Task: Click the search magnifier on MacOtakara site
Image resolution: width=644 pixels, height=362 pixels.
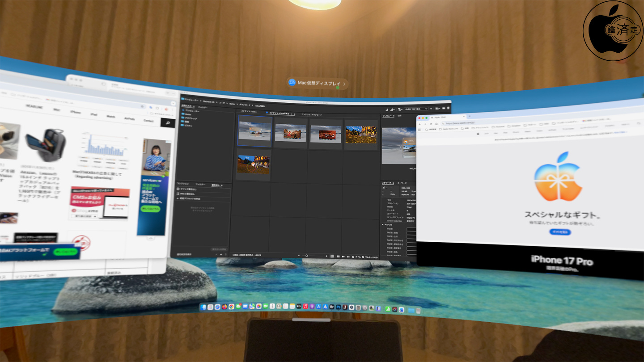Action: pos(168,122)
